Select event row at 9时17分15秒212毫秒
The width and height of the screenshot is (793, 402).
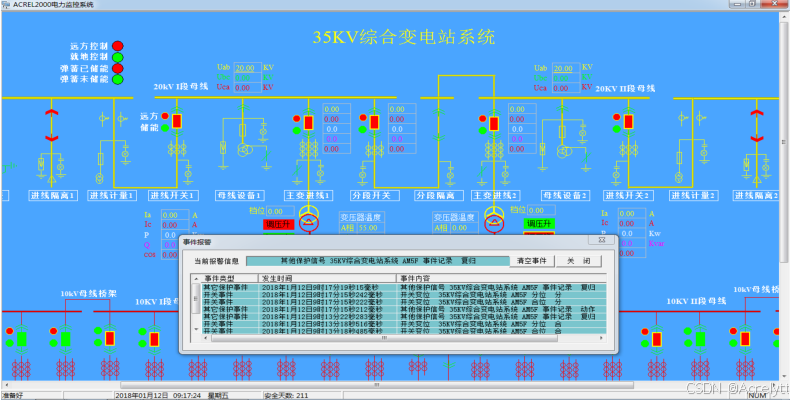404,309
